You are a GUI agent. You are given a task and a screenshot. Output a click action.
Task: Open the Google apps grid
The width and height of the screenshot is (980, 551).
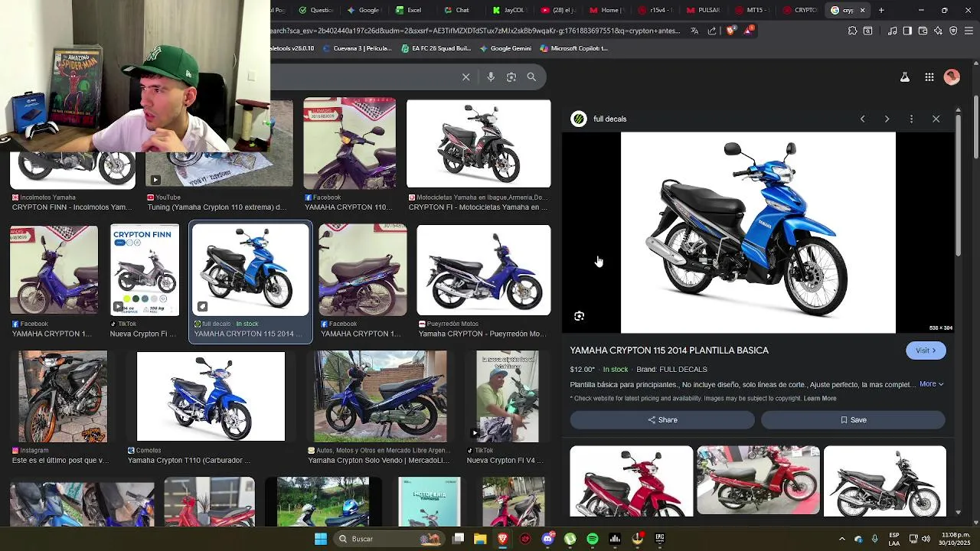(929, 77)
